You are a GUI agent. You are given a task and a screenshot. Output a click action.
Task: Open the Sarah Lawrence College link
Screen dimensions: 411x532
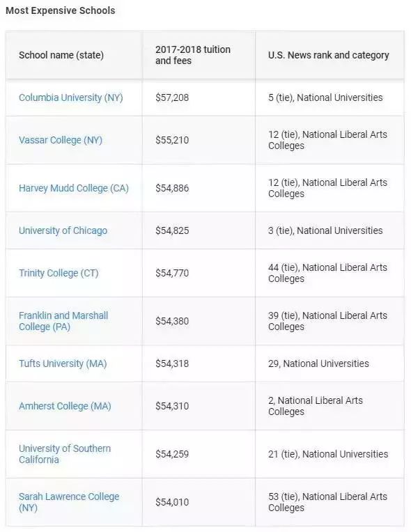coord(69,502)
